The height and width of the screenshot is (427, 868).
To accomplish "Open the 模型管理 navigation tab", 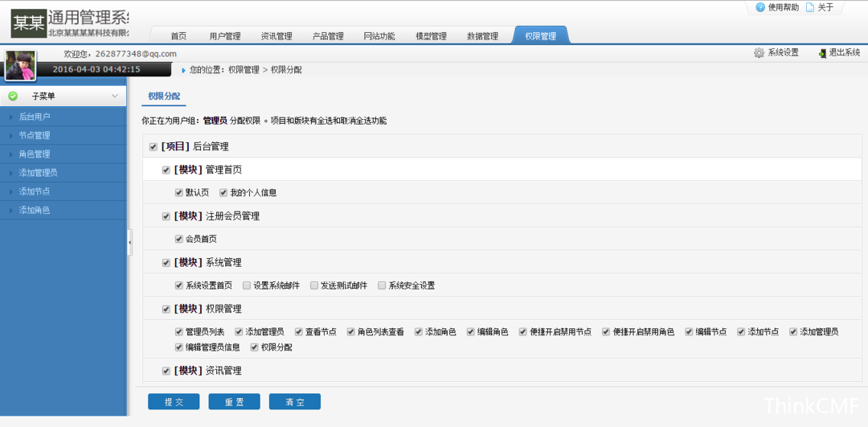I will (x=432, y=36).
